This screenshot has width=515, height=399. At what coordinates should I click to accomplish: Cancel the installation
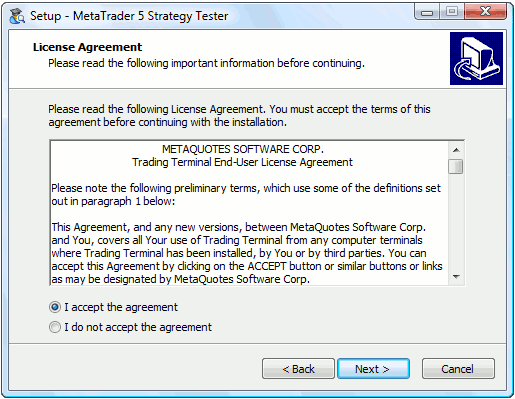(x=458, y=369)
